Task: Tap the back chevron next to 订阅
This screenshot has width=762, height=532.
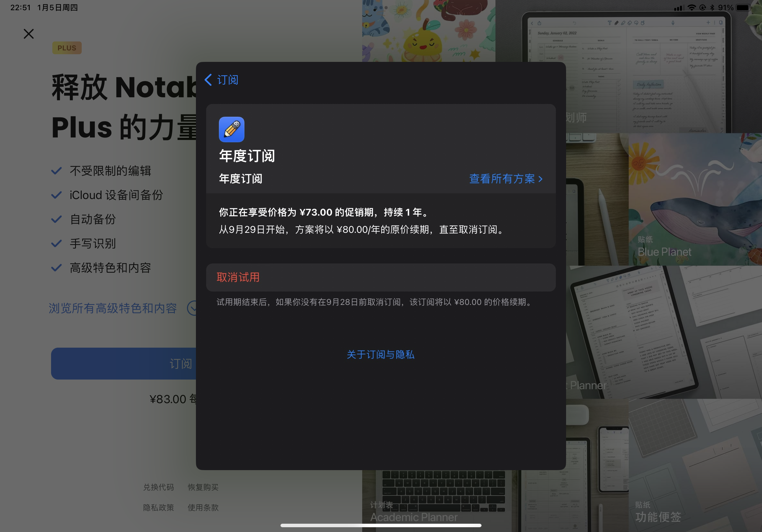Action: tap(208, 80)
